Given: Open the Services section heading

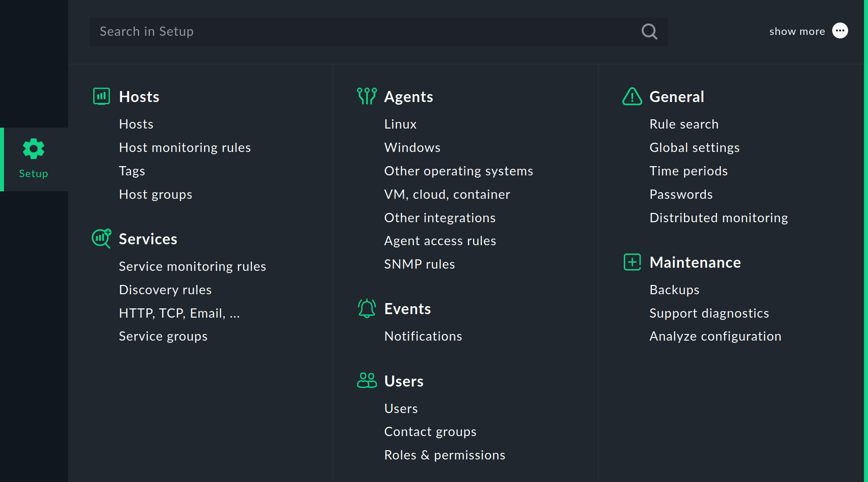Looking at the screenshot, I should [148, 239].
